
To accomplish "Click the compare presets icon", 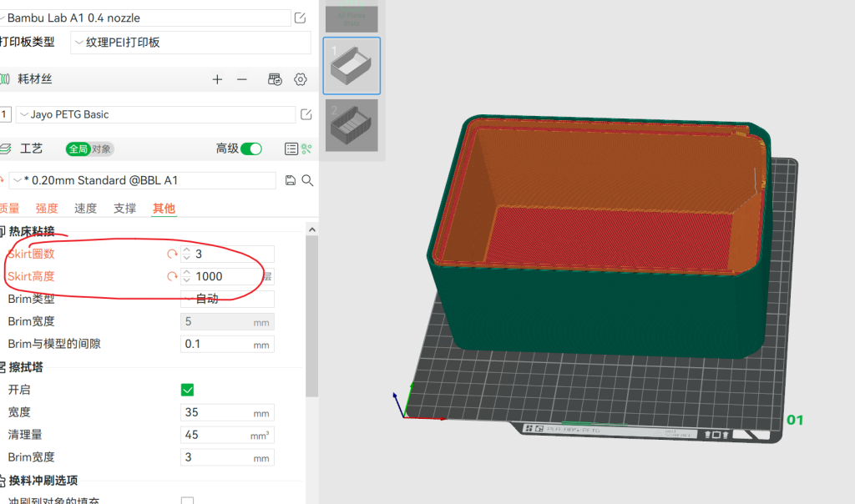I will tap(306, 149).
